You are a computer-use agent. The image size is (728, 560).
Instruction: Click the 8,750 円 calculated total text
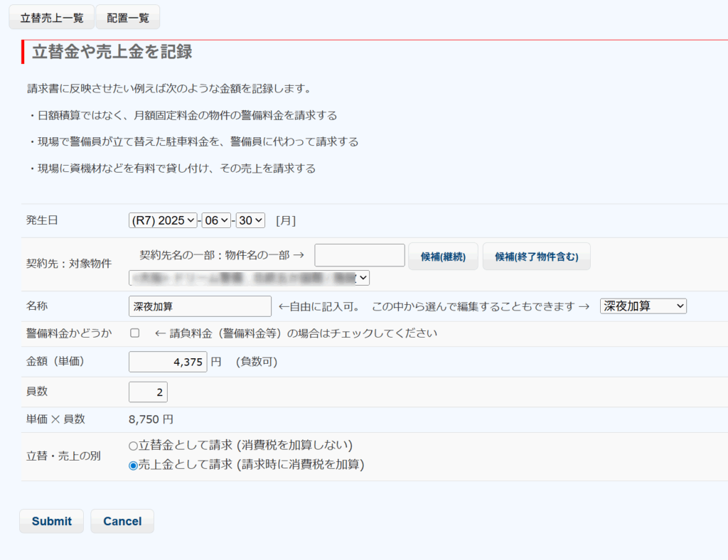pos(151,420)
